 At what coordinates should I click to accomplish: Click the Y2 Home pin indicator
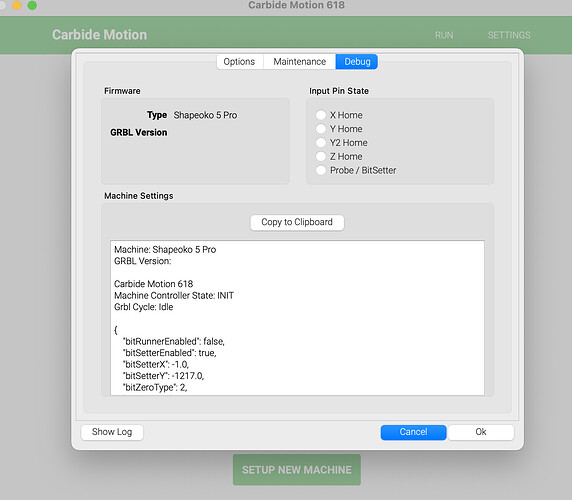(321, 143)
